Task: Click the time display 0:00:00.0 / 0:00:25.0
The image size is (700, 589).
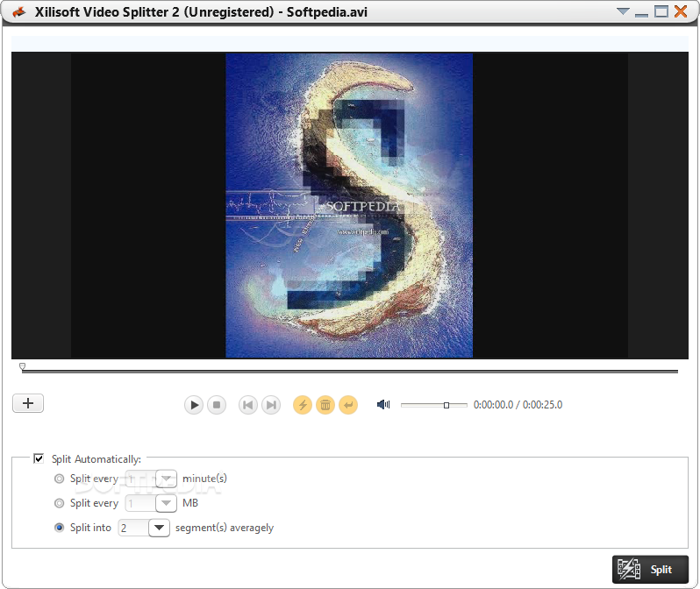Action: tap(518, 405)
